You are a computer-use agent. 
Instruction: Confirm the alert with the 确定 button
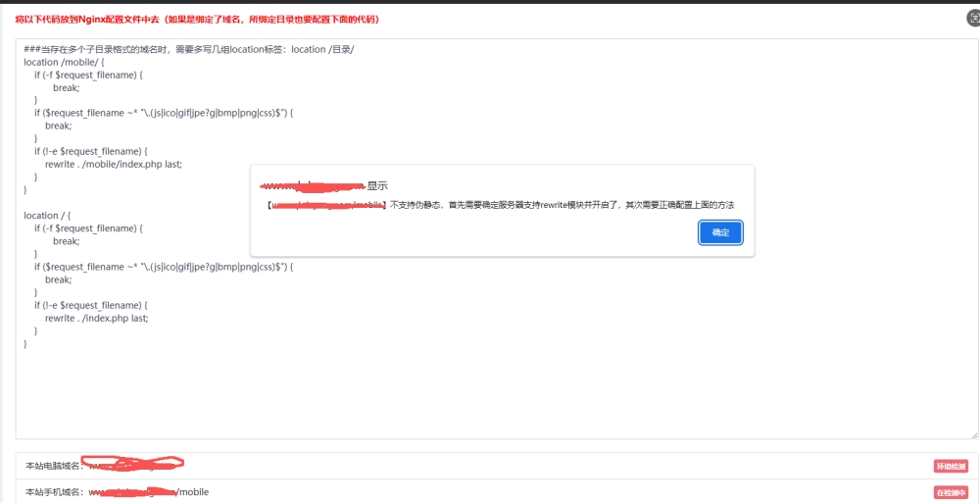tap(720, 232)
